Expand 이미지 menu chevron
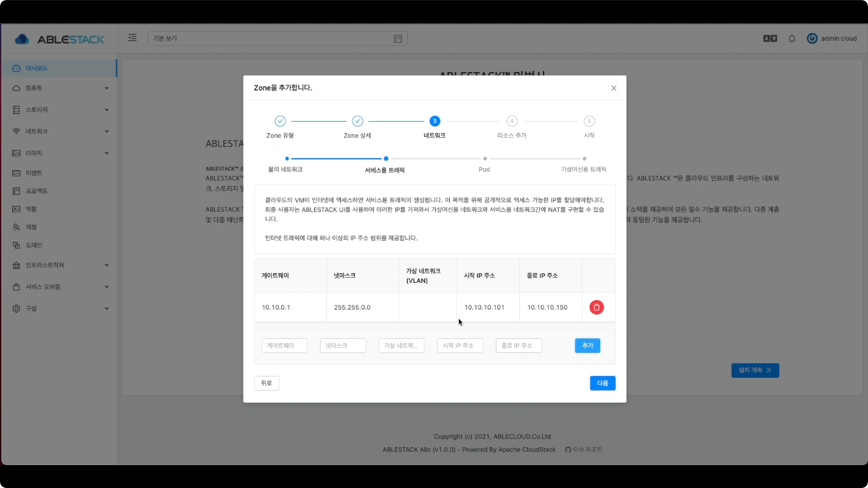Screen dimensions: 868x488 pyautogui.click(x=106, y=153)
